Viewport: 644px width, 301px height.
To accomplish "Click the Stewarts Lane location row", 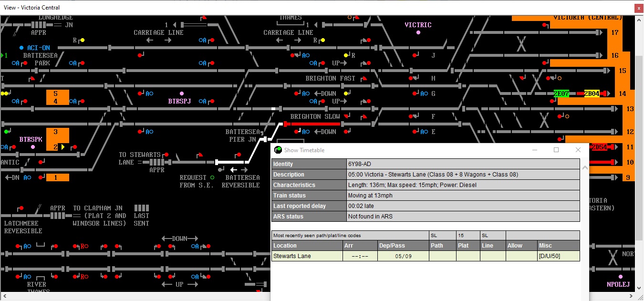I will pos(426,256).
